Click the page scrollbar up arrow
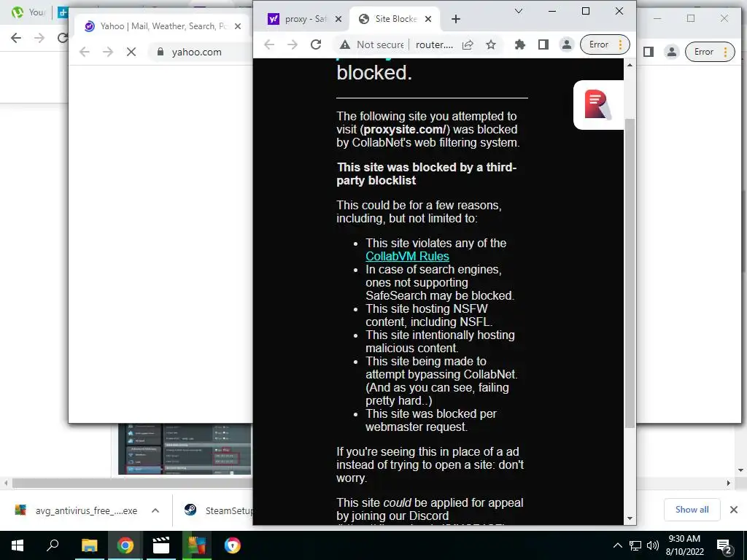 point(630,65)
